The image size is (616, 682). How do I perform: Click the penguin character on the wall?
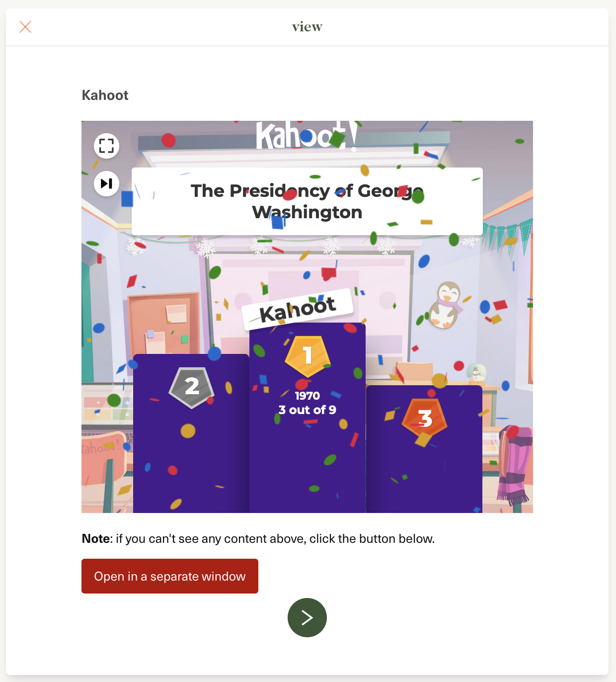coord(447,305)
